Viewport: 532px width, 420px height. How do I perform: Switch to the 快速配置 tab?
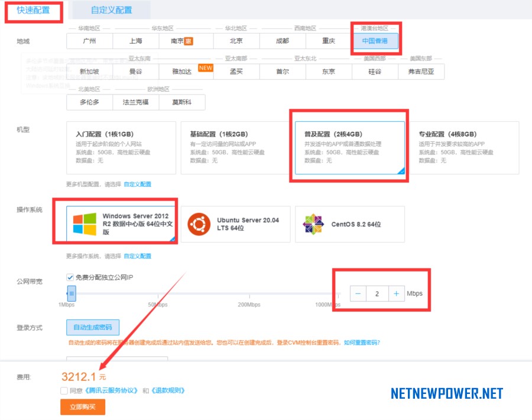(x=33, y=10)
